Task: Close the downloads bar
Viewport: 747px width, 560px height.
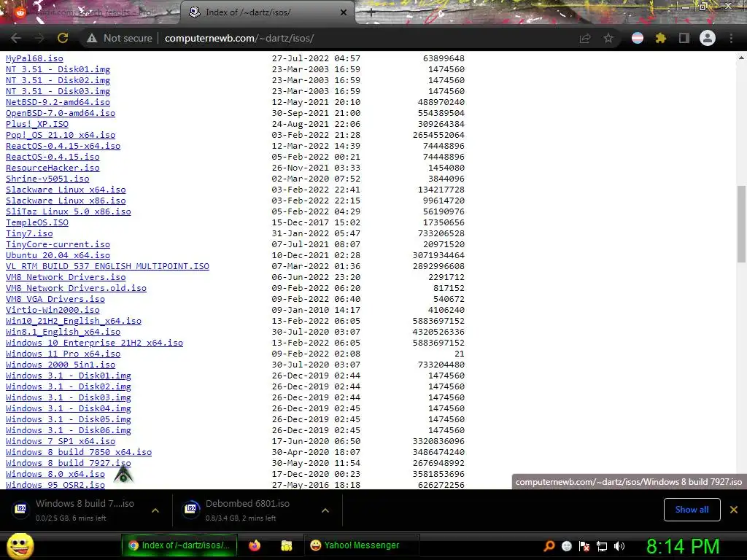Action: coord(734,510)
